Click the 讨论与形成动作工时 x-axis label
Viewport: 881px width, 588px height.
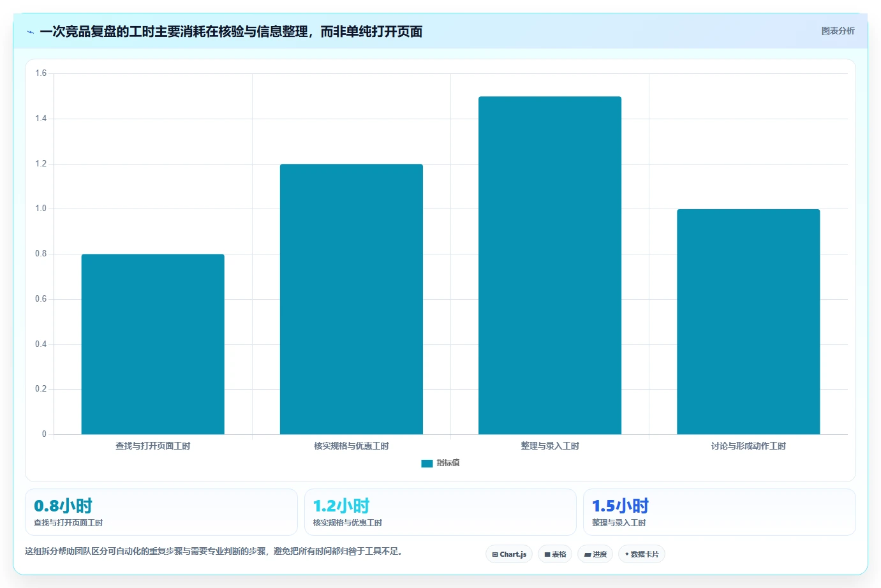(x=748, y=446)
